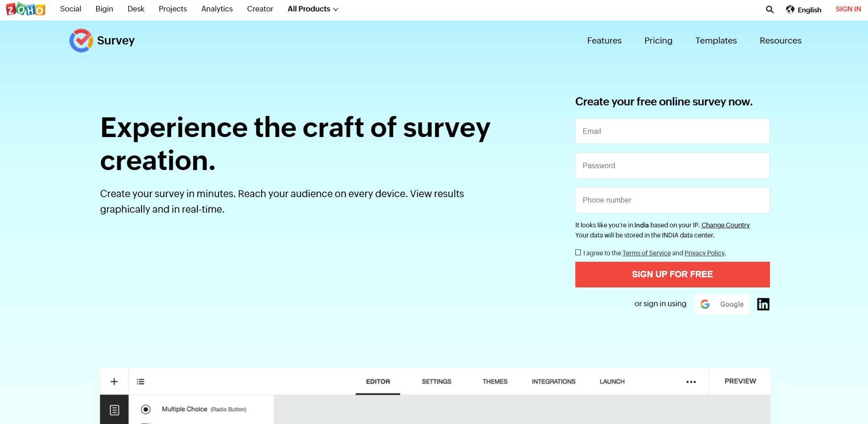Click the globe language icon

point(790,9)
